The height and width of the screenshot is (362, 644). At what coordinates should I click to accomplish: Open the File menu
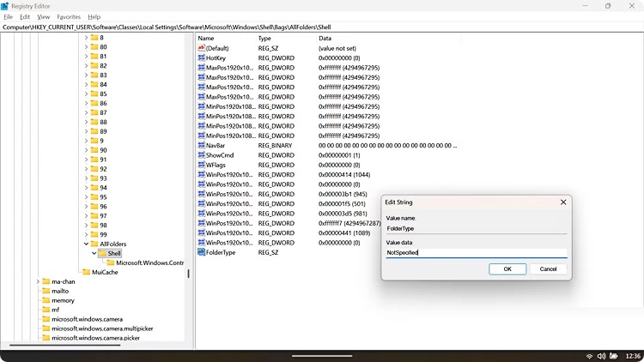(x=9, y=17)
